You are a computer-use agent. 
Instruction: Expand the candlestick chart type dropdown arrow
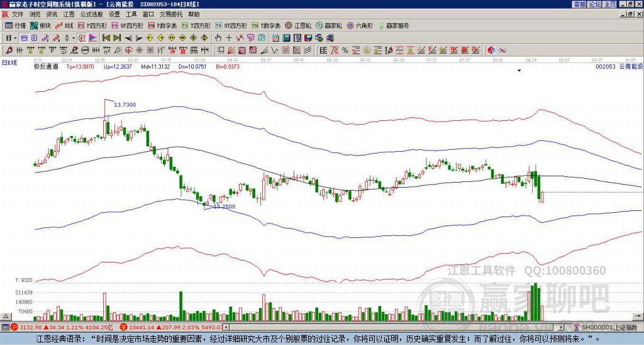pyautogui.click(x=74, y=38)
